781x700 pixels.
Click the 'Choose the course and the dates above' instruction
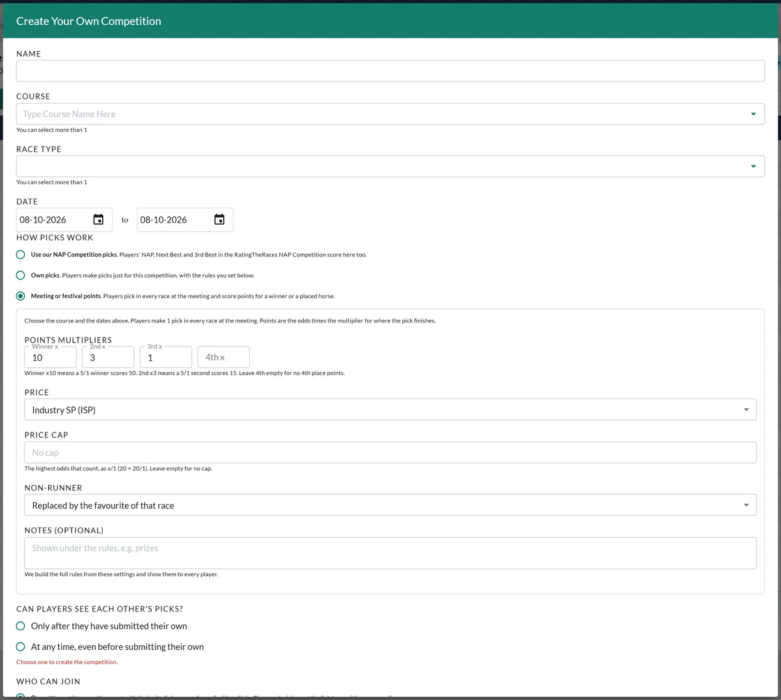click(230, 320)
